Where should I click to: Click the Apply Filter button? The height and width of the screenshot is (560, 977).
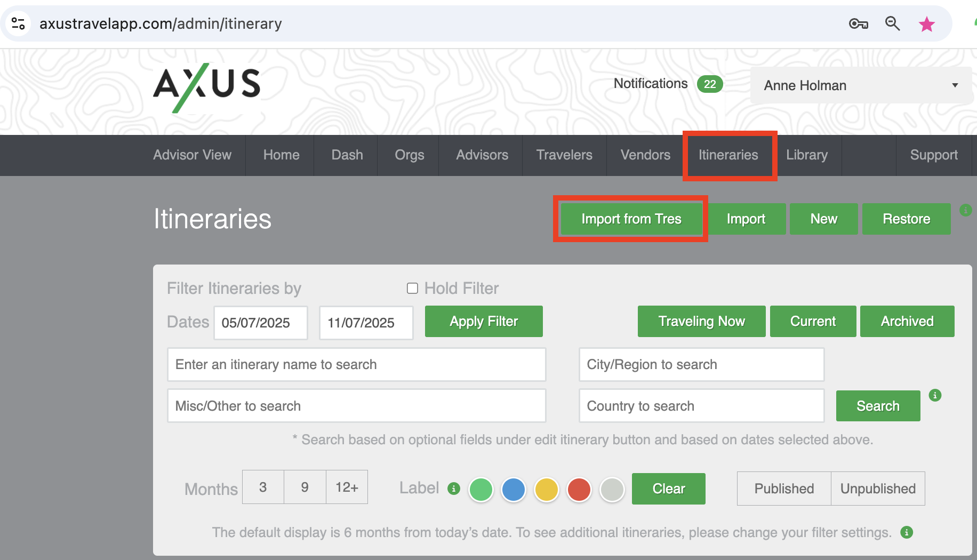point(484,322)
